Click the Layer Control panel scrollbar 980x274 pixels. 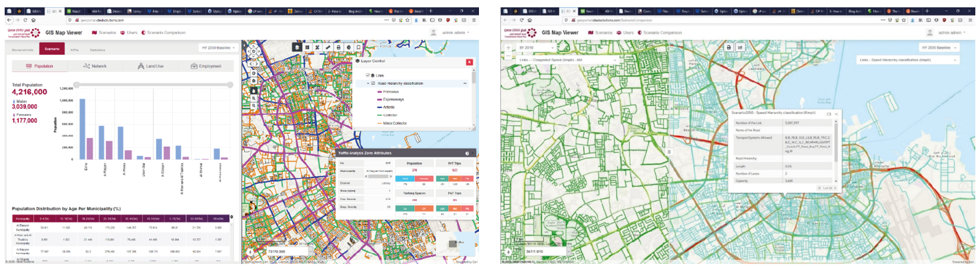[474, 77]
